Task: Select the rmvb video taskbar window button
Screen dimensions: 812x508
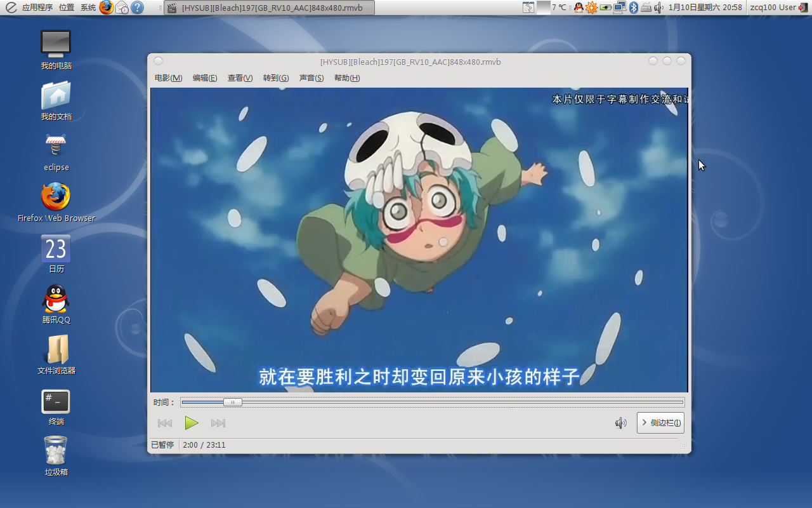Action: 269,8
